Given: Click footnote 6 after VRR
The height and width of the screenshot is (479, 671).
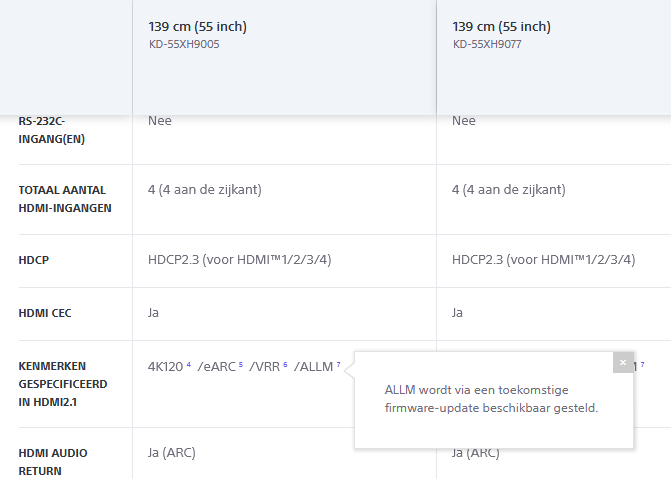Looking at the screenshot, I should (285, 365).
